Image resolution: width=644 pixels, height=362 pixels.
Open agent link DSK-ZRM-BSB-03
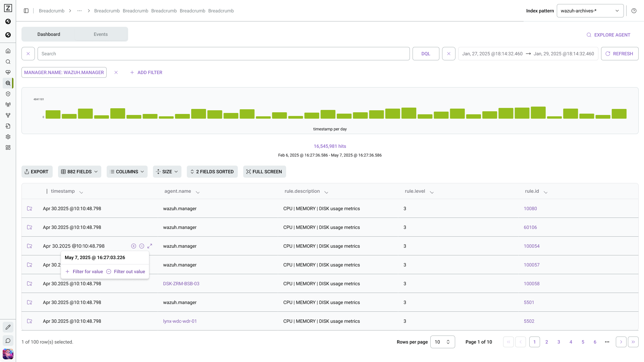coord(181,284)
